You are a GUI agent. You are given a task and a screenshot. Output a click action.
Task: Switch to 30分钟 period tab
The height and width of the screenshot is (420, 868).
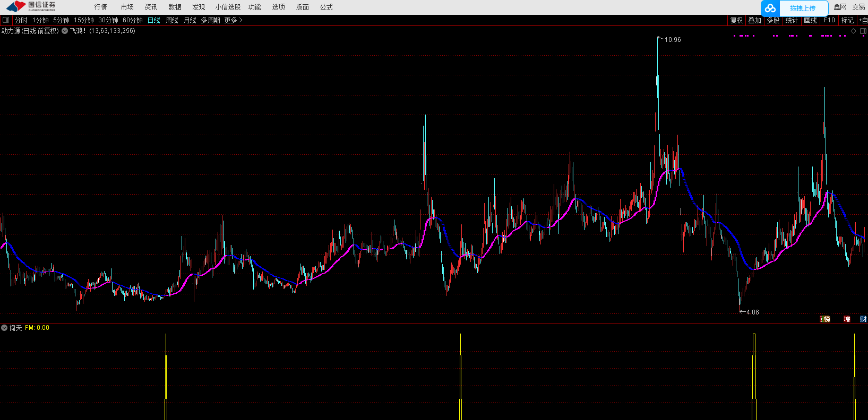[x=108, y=20]
